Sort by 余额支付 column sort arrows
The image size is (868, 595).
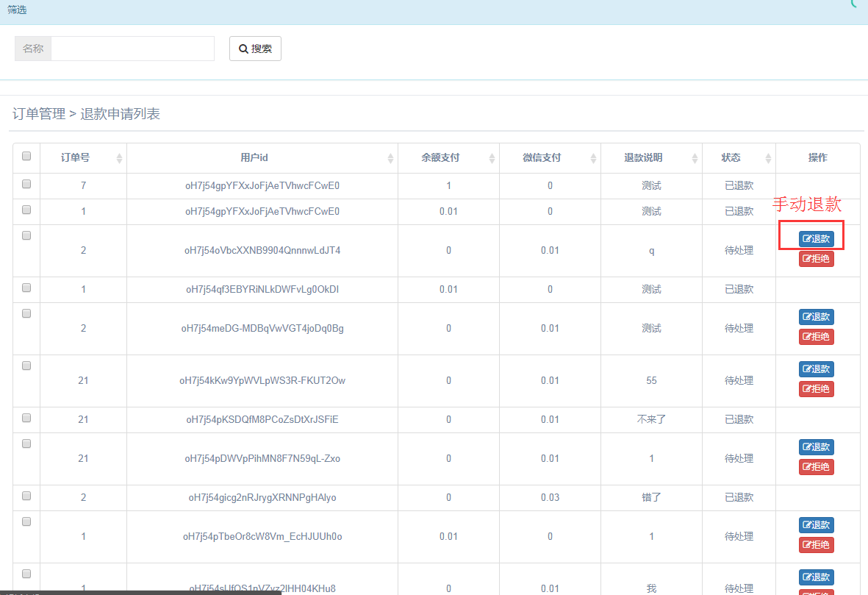(492, 158)
